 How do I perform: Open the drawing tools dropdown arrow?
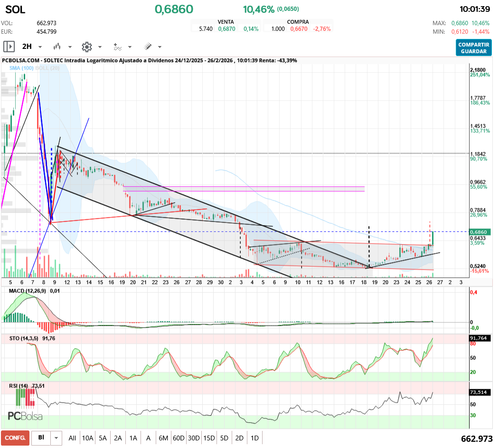click(160, 47)
